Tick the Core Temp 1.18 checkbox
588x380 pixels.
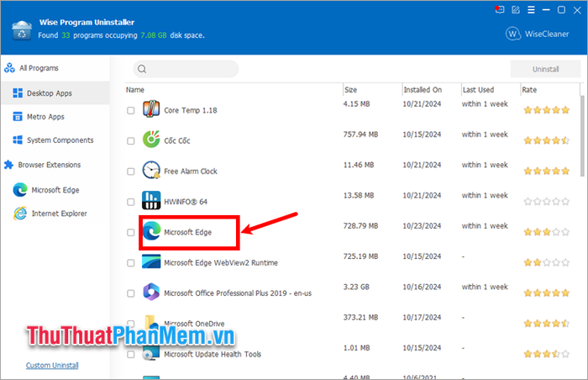[130, 110]
